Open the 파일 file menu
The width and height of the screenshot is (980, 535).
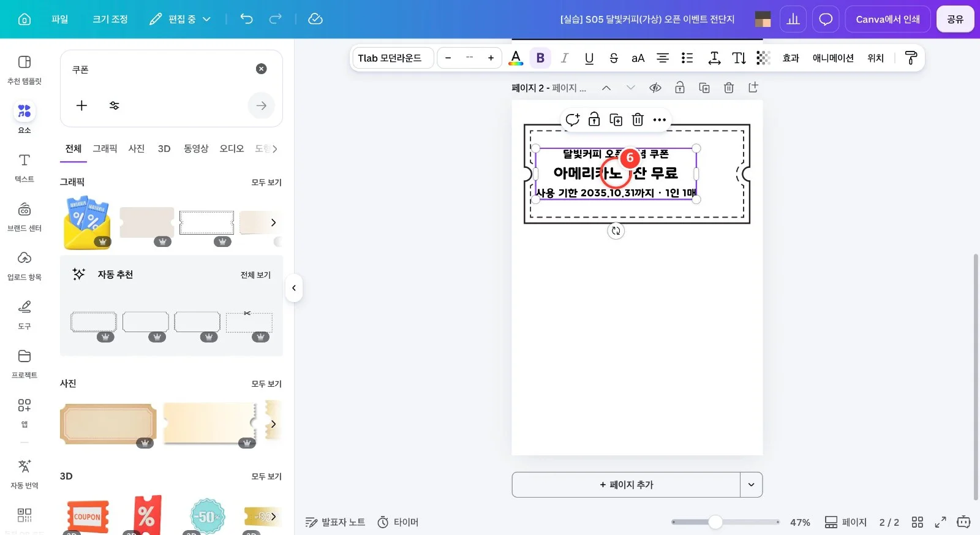60,19
